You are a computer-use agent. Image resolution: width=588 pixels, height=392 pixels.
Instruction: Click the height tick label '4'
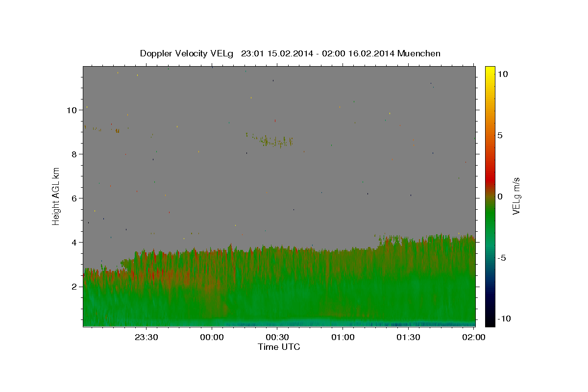[x=74, y=243]
